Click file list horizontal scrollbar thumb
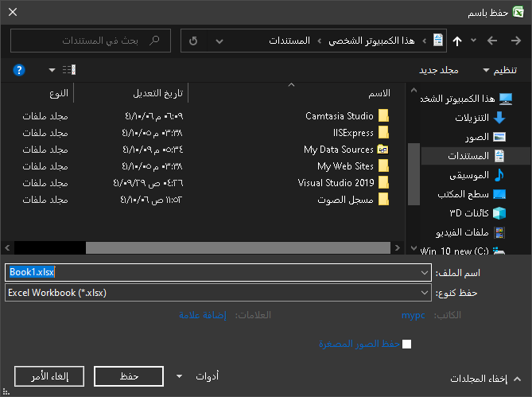Viewport: 532px width, 397px height. pyautogui.click(x=238, y=247)
